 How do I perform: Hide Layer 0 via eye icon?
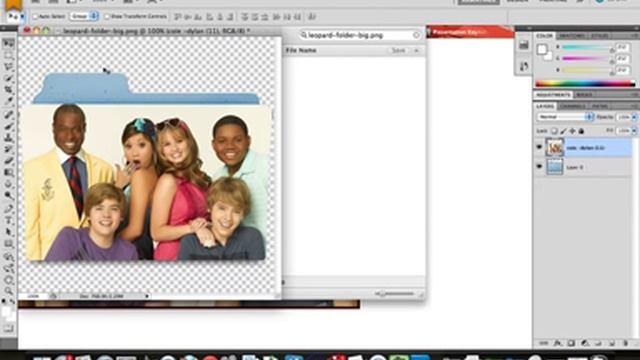(x=539, y=167)
